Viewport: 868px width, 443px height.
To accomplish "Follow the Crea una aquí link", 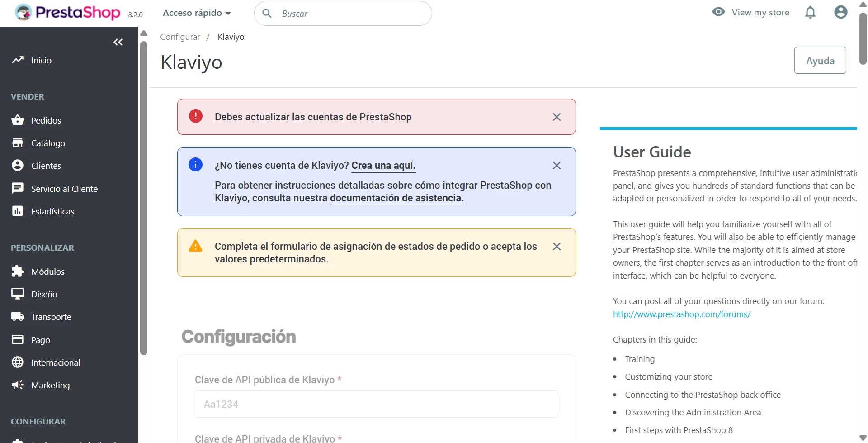I will [383, 166].
